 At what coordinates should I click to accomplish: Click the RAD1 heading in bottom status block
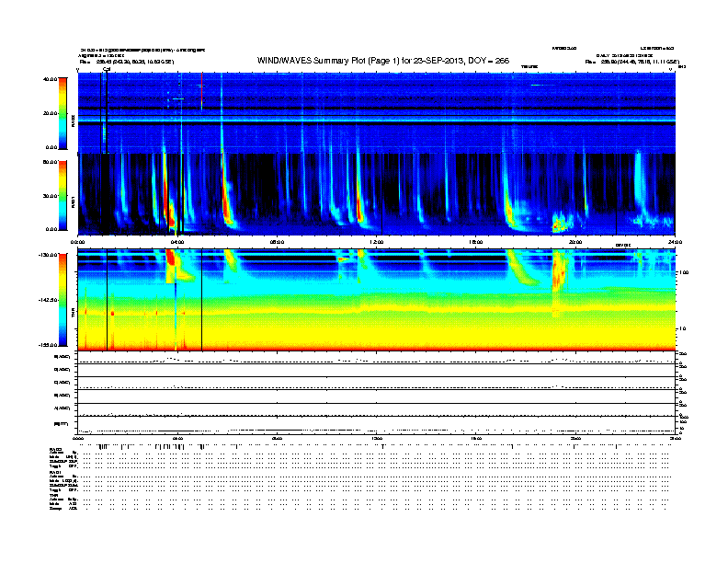click(55, 473)
